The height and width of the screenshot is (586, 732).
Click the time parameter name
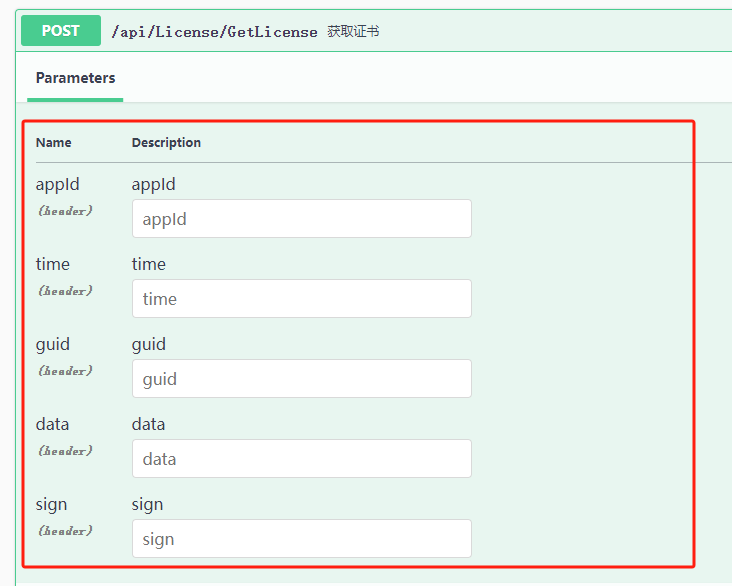[53, 264]
